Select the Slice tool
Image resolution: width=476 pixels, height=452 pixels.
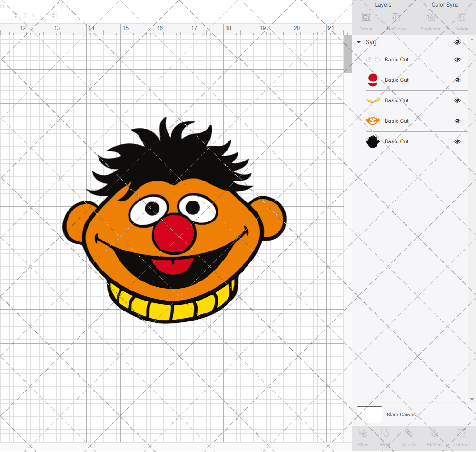[363, 433]
